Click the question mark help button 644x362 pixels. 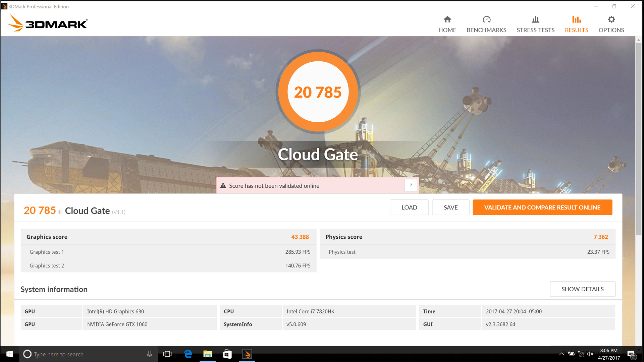411,185
